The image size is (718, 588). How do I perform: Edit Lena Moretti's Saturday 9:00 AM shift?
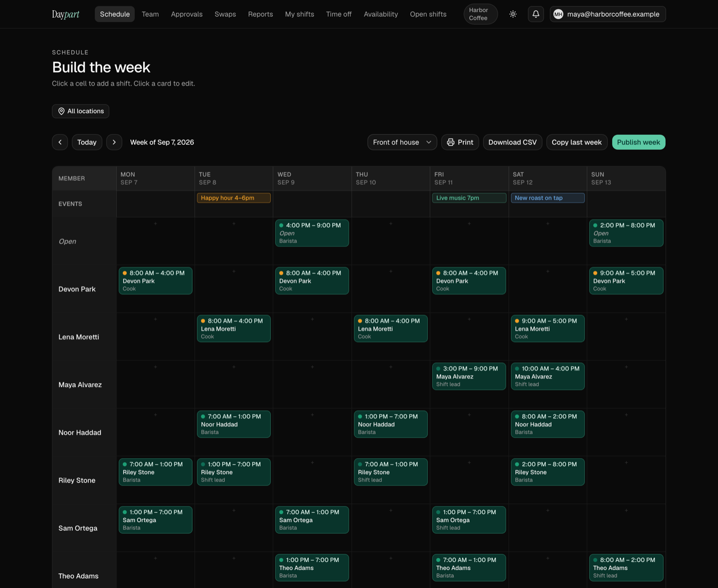coord(548,329)
